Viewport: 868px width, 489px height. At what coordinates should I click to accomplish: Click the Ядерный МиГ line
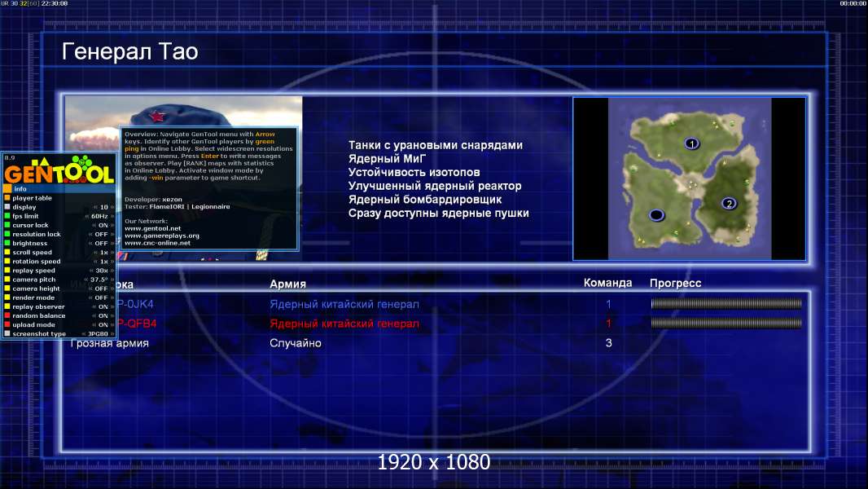388,158
